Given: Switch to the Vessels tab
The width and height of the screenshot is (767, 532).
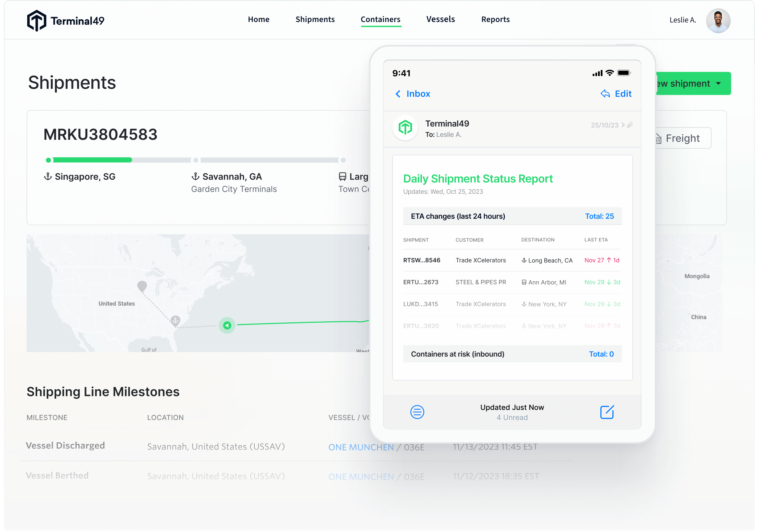Looking at the screenshot, I should (x=440, y=19).
